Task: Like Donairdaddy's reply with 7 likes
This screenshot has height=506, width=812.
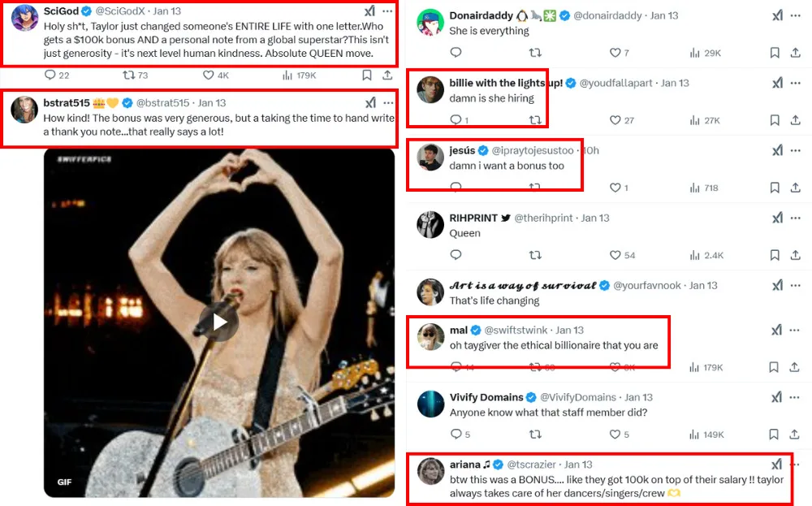Action: 615,53
